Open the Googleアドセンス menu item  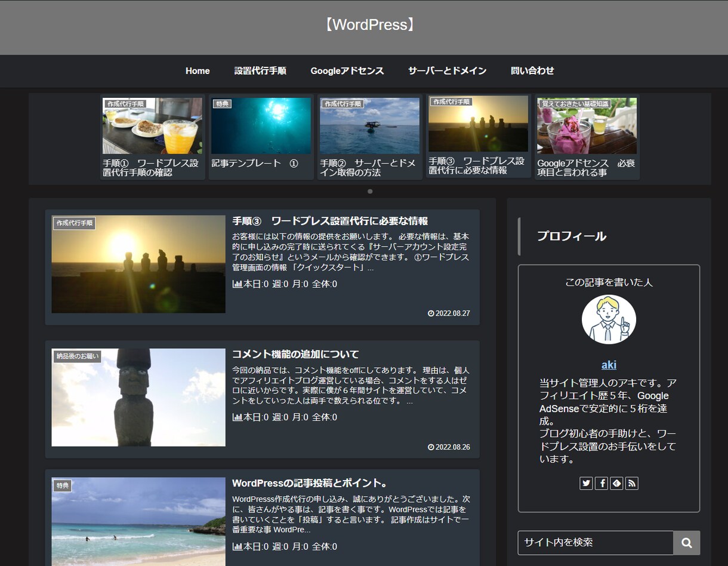pos(347,70)
